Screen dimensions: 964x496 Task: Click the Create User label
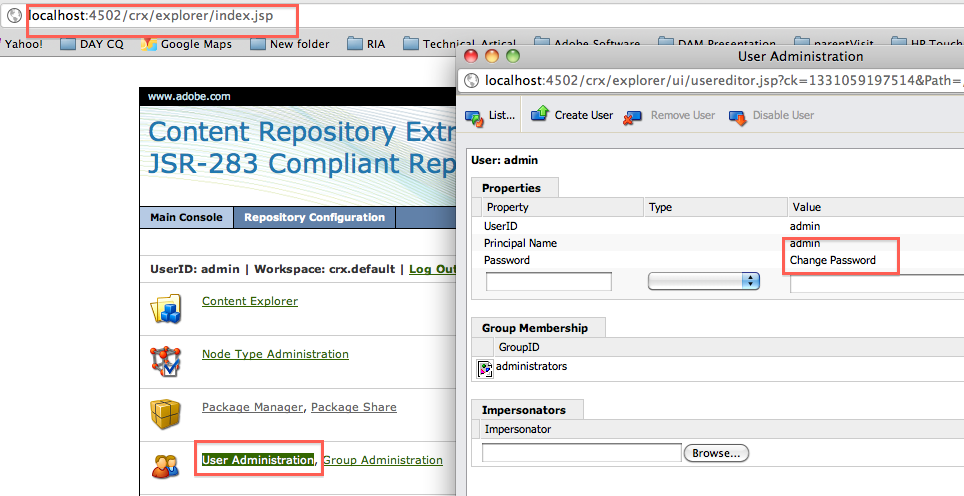[x=583, y=115]
